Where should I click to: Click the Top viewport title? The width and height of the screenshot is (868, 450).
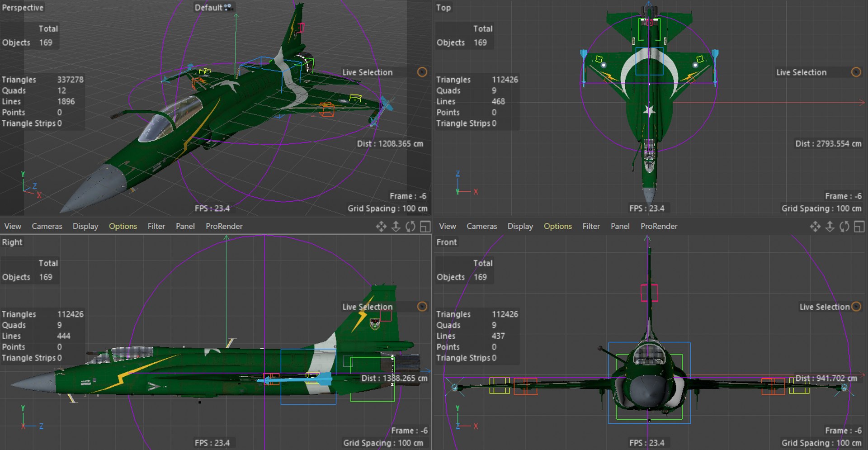pyautogui.click(x=443, y=8)
